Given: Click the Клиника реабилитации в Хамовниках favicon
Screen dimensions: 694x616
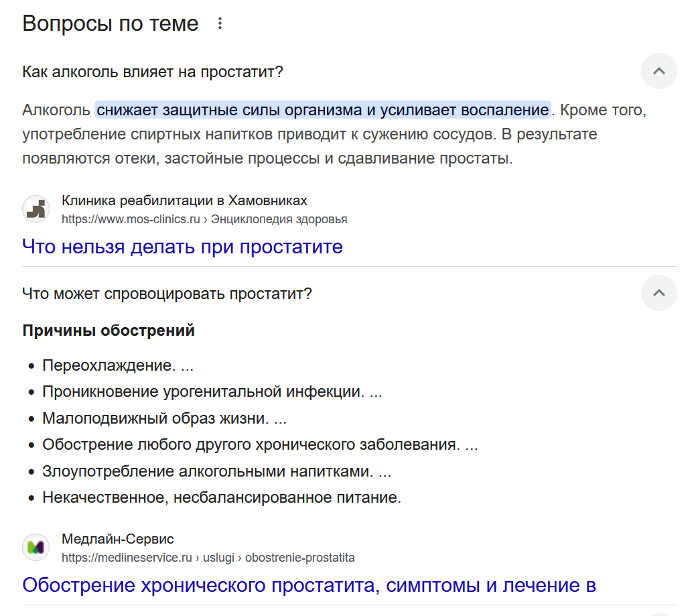Looking at the screenshot, I should (x=36, y=208).
